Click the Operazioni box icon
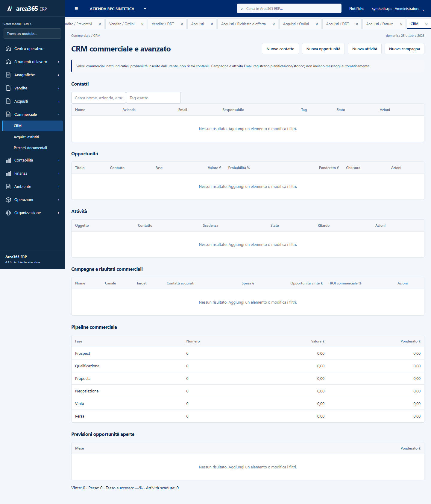The width and height of the screenshot is (431, 504). 8,200
